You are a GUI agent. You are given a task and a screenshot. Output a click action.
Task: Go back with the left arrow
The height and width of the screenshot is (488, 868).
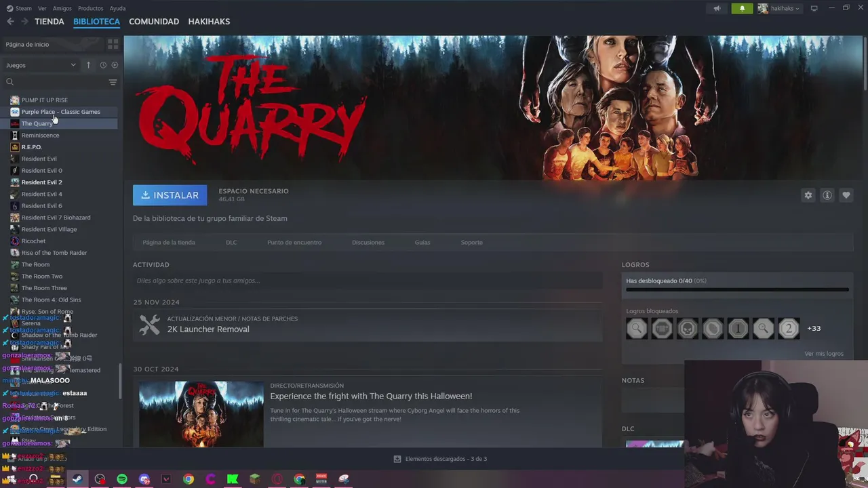(x=10, y=22)
